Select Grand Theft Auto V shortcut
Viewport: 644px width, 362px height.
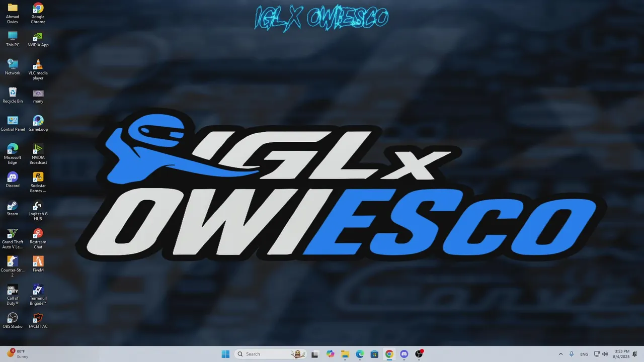click(x=13, y=238)
